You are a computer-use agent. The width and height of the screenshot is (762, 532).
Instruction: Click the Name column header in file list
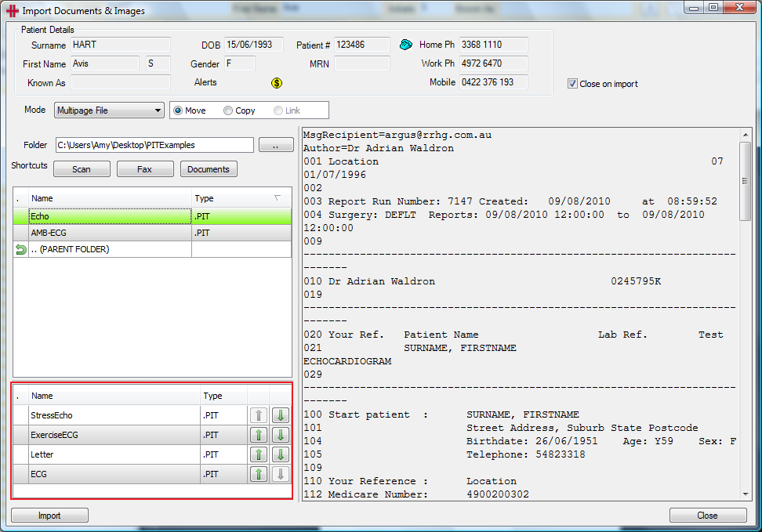coord(110,198)
